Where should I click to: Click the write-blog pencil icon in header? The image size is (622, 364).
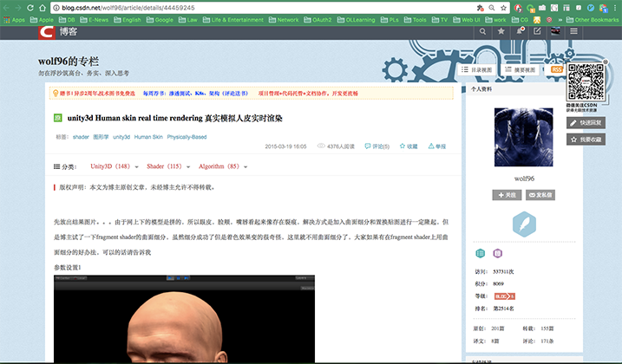click(537, 31)
